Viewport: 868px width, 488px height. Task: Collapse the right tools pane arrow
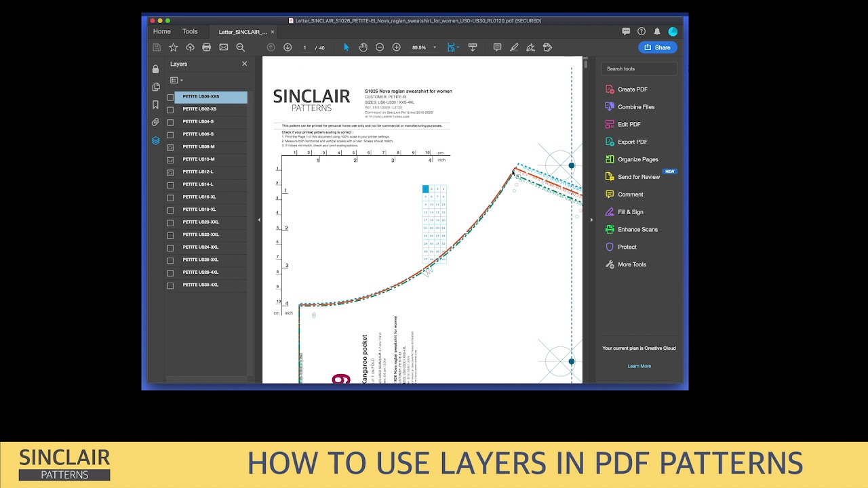[591, 220]
